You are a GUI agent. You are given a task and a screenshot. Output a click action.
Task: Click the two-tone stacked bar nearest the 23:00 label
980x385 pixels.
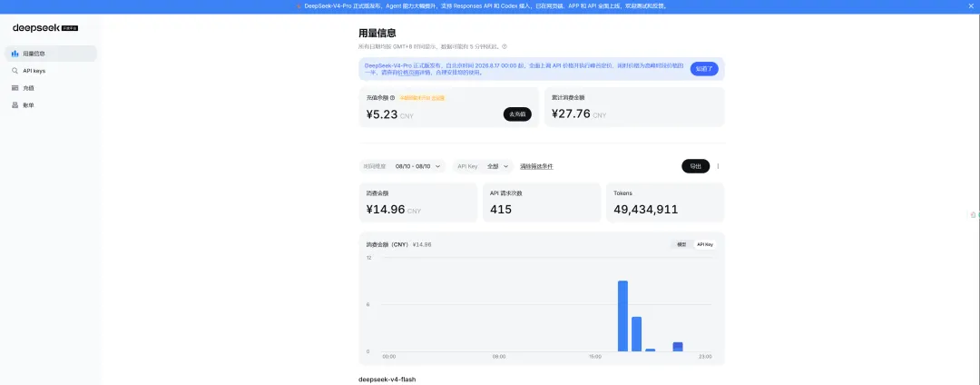[x=678, y=347]
